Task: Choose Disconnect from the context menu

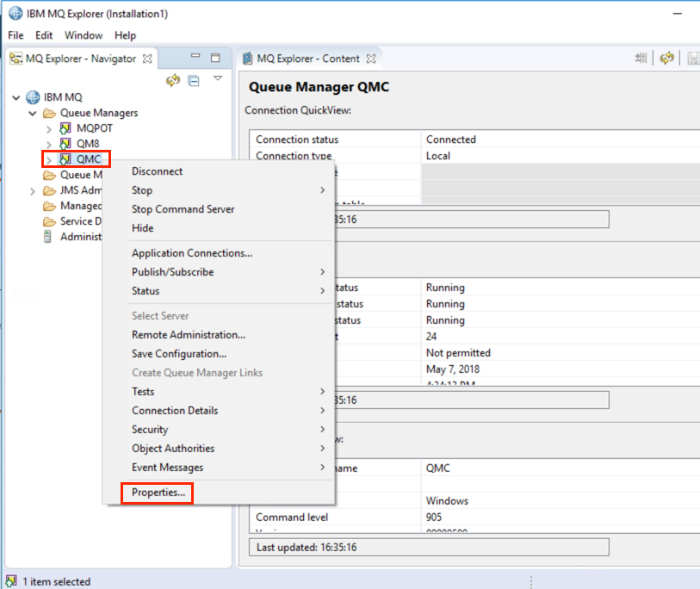Action: pyautogui.click(x=219, y=171)
